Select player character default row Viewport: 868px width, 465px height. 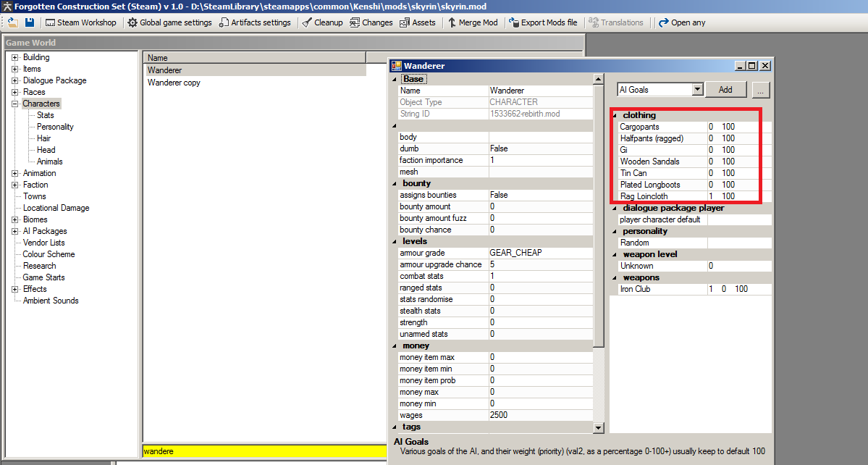click(x=695, y=219)
